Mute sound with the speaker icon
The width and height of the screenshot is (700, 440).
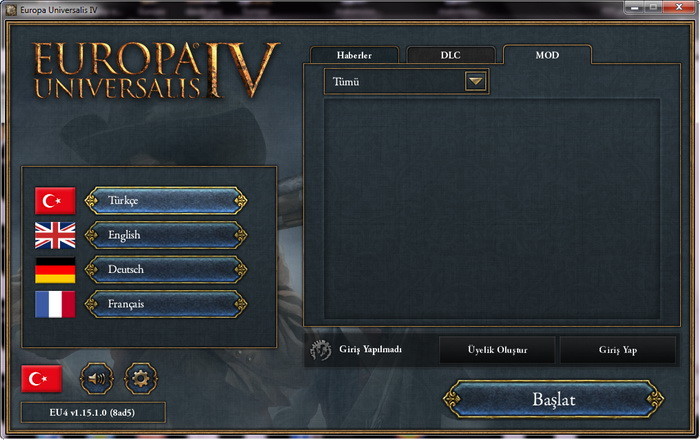tap(97, 379)
